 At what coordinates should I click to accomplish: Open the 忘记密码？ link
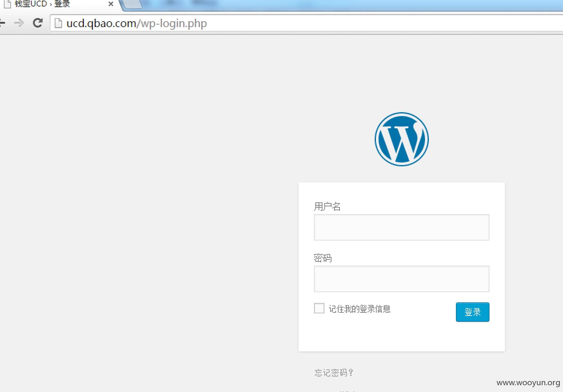point(334,373)
